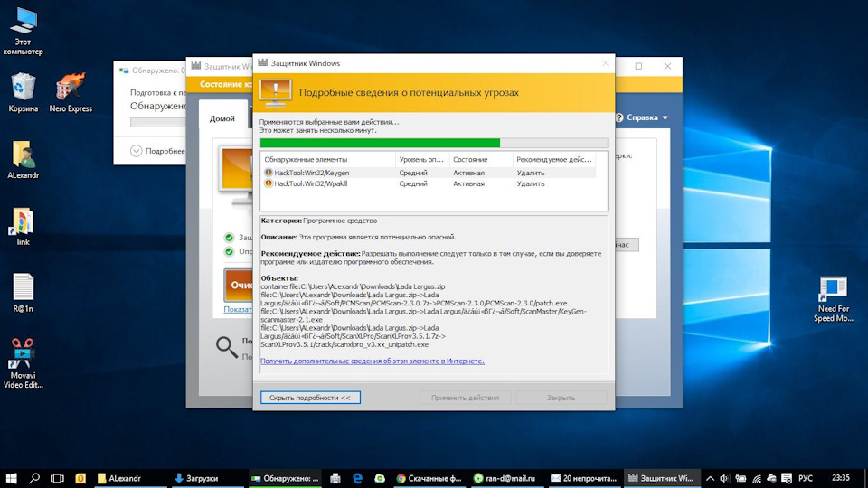Open the link Chrome shortcut on desktop
Screen dimensions: 868x488
click(23, 226)
